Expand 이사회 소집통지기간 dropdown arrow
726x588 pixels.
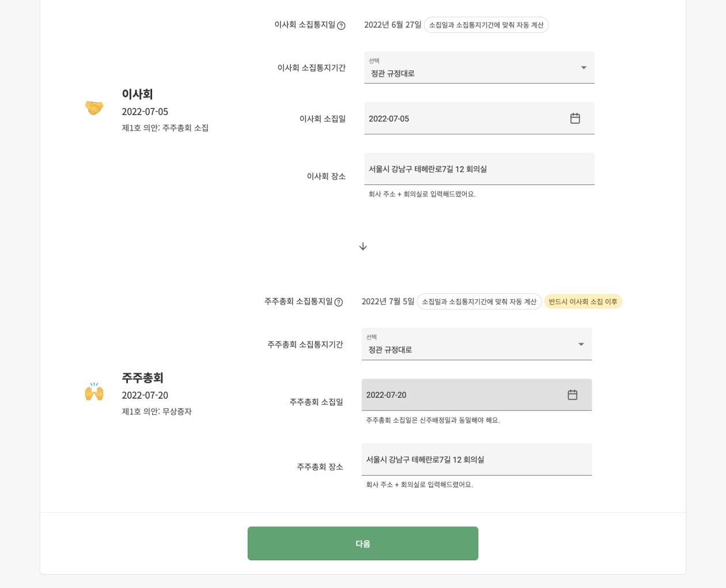(584, 67)
